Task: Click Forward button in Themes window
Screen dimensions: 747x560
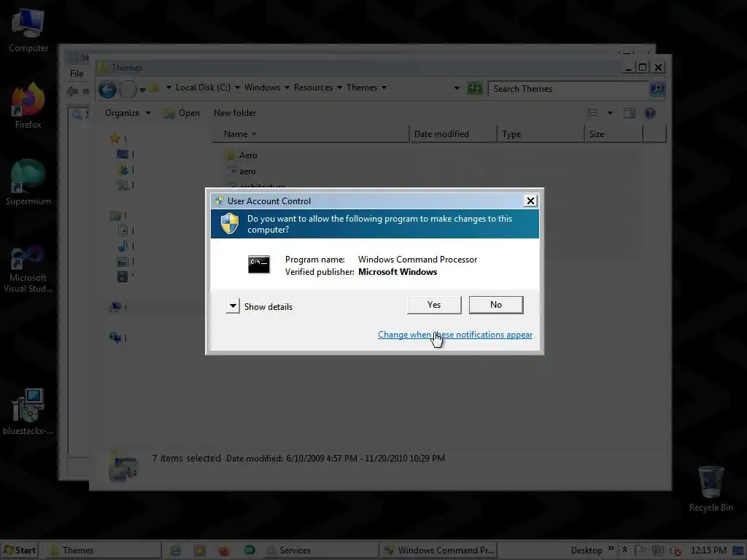Action: pos(128,89)
